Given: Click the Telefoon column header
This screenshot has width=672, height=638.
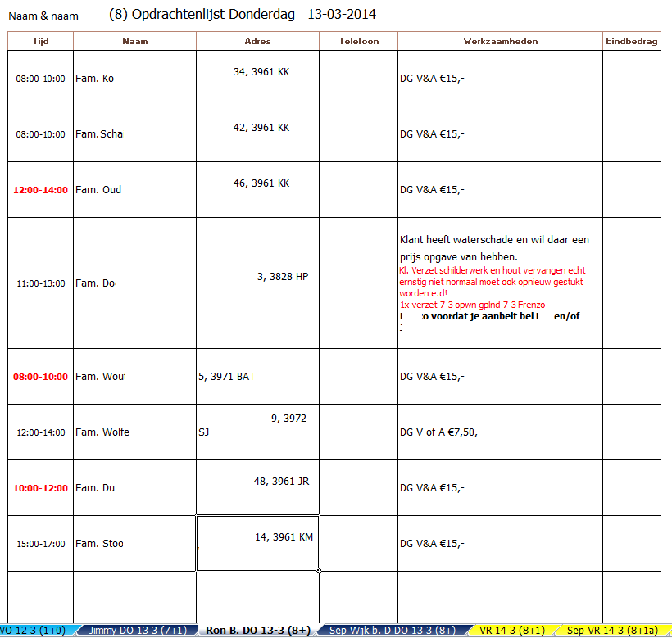Looking at the screenshot, I should tap(358, 41).
